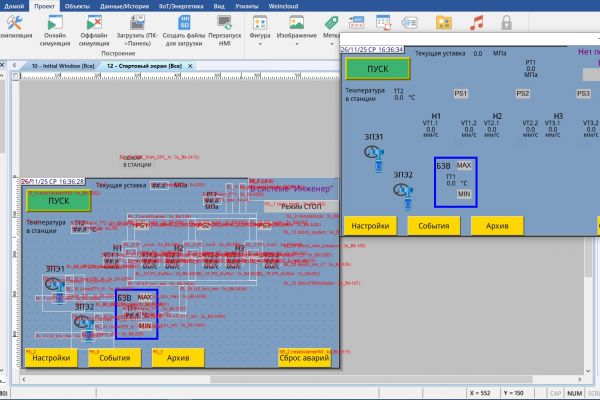This screenshot has width=600, height=400.
Task: Select Сброс аварий button in editor canvas
Action: coord(304,358)
